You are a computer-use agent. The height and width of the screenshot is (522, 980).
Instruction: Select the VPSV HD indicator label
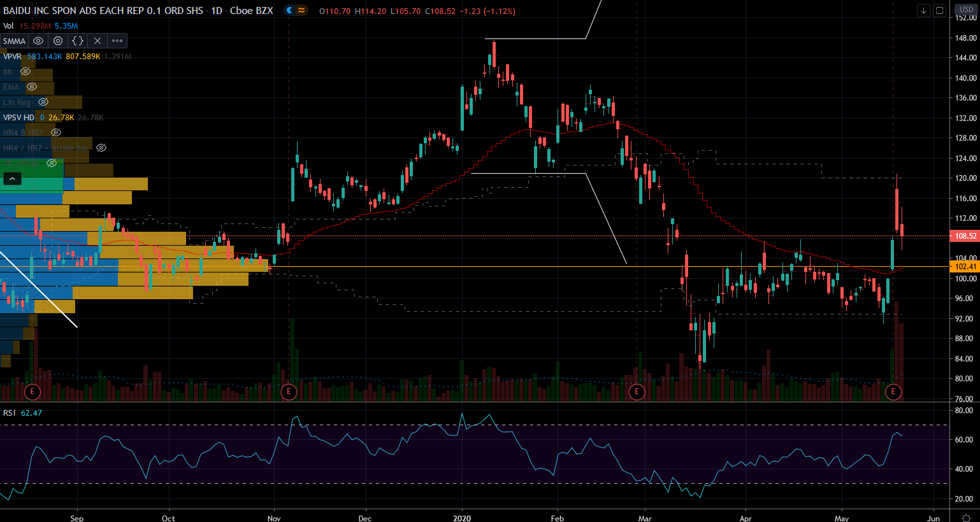tap(19, 118)
